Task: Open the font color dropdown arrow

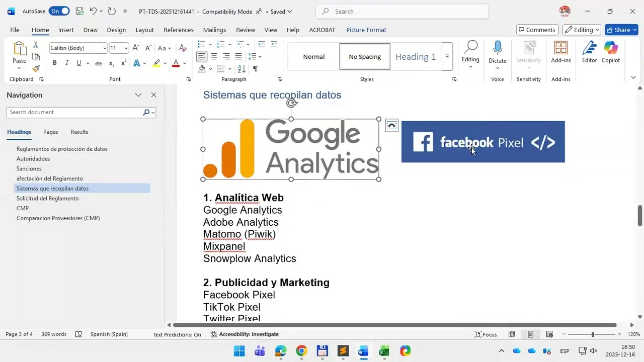Action: [185, 63]
